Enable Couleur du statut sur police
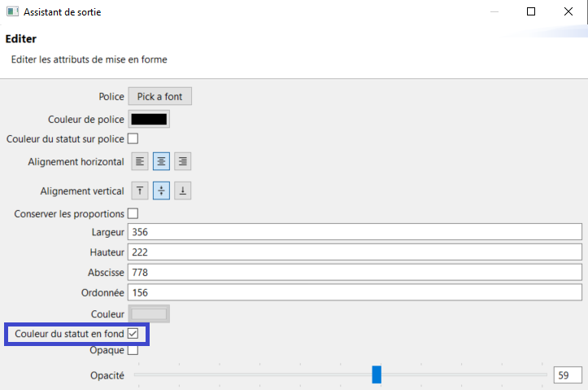Image resolution: width=588 pixels, height=390 pixels. coord(133,139)
